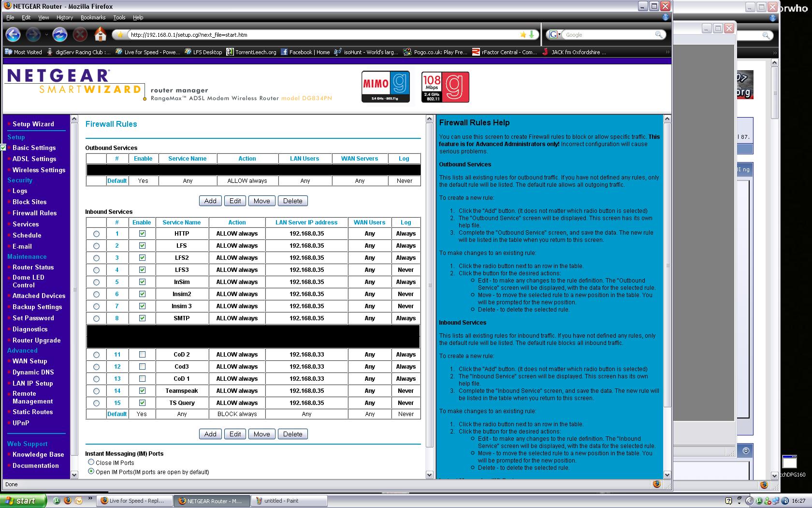Open the isoHunt bookmark
The width and height of the screenshot is (812, 508).
tap(367, 52)
